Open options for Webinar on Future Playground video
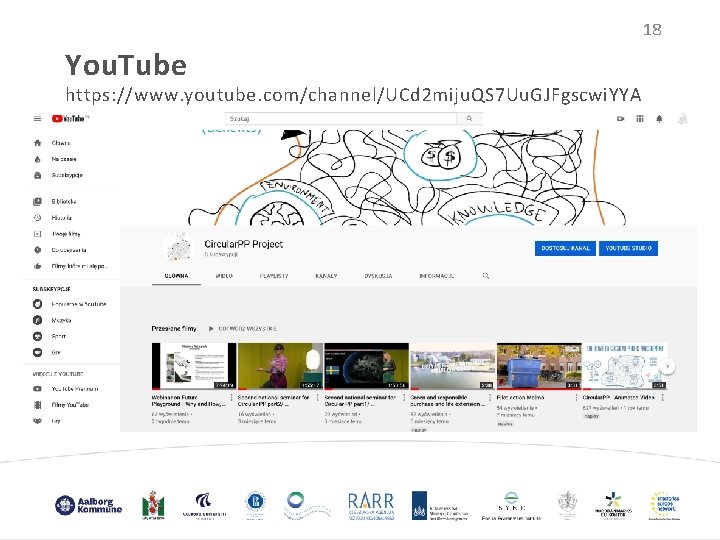Image resolution: width=720 pixels, height=540 pixels. click(231, 398)
